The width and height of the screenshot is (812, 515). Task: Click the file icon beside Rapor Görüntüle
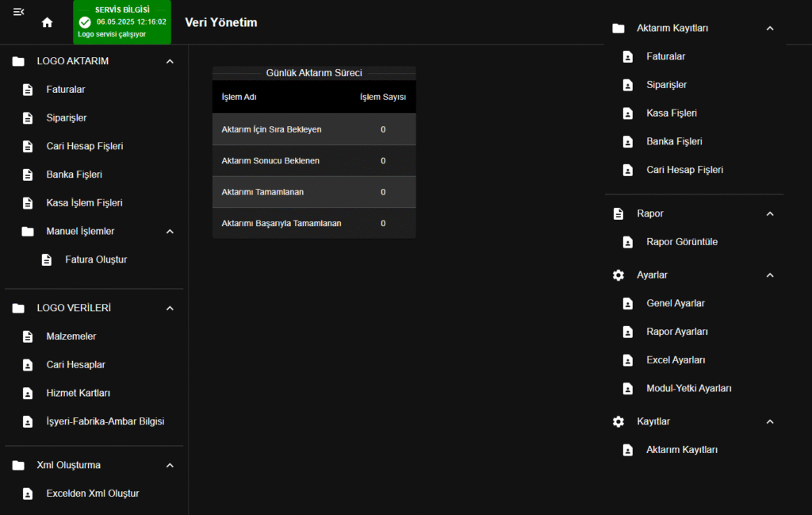[x=628, y=242]
